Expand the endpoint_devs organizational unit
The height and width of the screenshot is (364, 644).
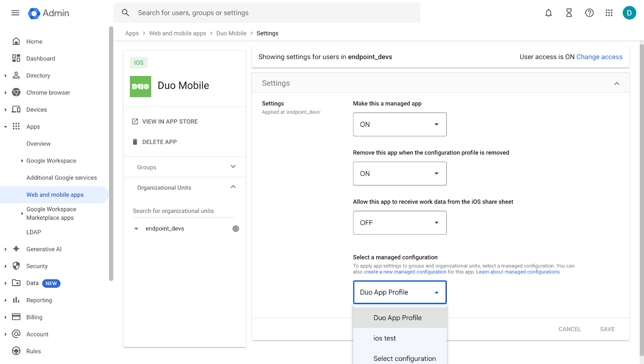(136, 228)
